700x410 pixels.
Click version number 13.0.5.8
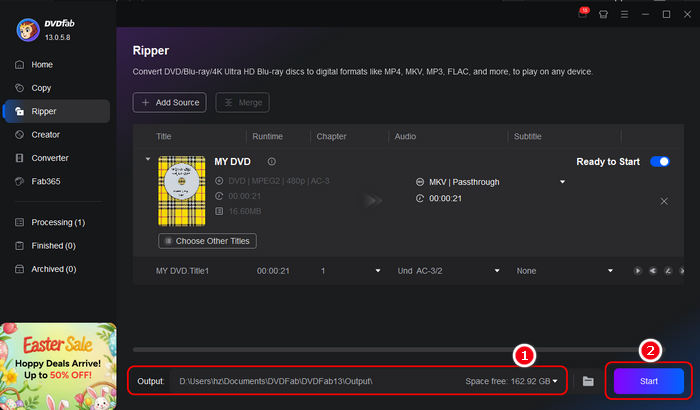(x=58, y=38)
